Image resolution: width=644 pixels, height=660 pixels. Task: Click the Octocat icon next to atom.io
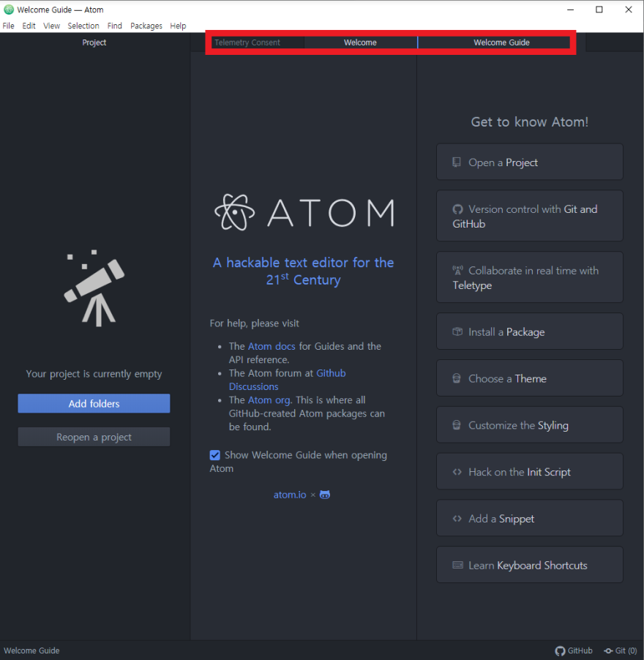click(324, 495)
